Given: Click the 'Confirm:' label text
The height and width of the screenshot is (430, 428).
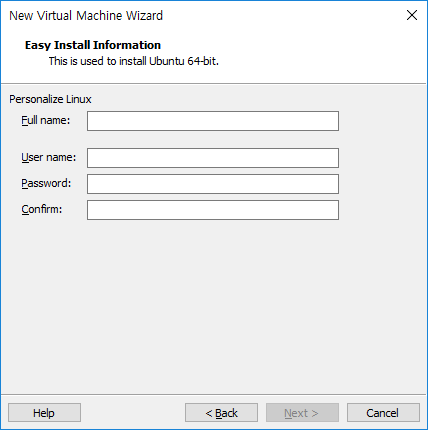Looking at the screenshot, I should pyautogui.click(x=42, y=209).
